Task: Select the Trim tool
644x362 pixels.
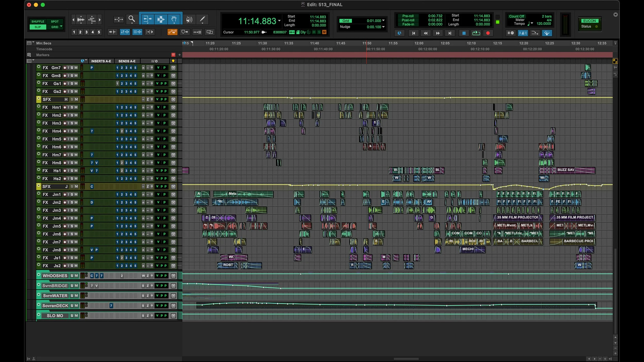Action: coord(147,19)
